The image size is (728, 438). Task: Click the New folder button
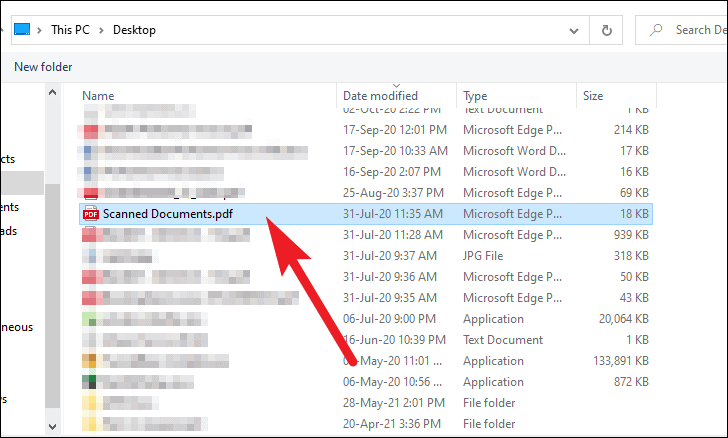[43, 67]
